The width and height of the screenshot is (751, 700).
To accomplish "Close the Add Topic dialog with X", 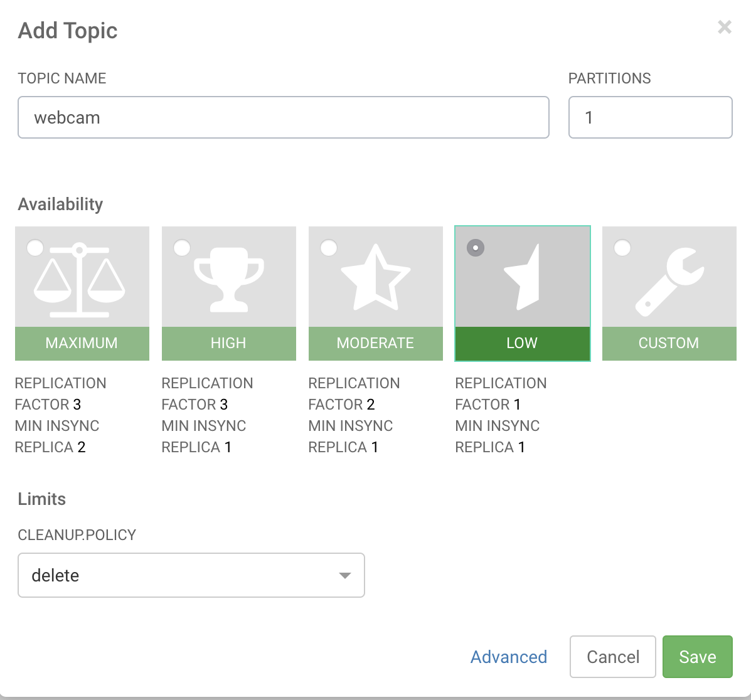I will tap(725, 28).
